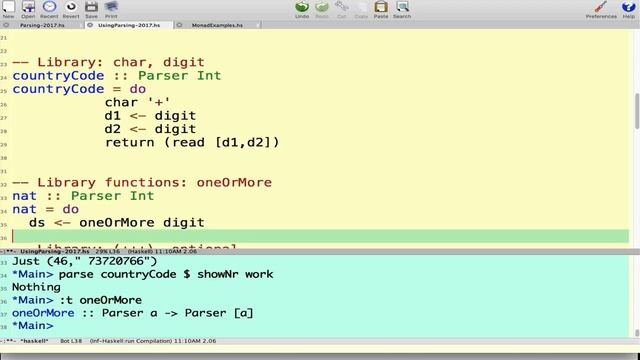
Task: Click the empty highlighted line 36
Action: (320, 236)
